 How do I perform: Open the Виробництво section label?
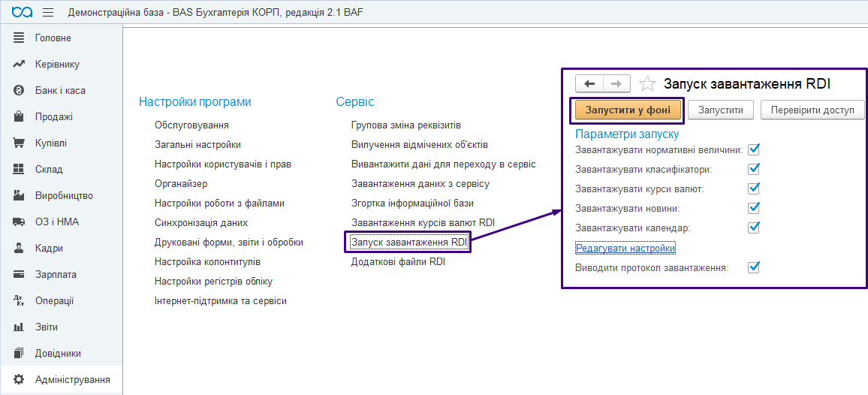click(x=64, y=195)
